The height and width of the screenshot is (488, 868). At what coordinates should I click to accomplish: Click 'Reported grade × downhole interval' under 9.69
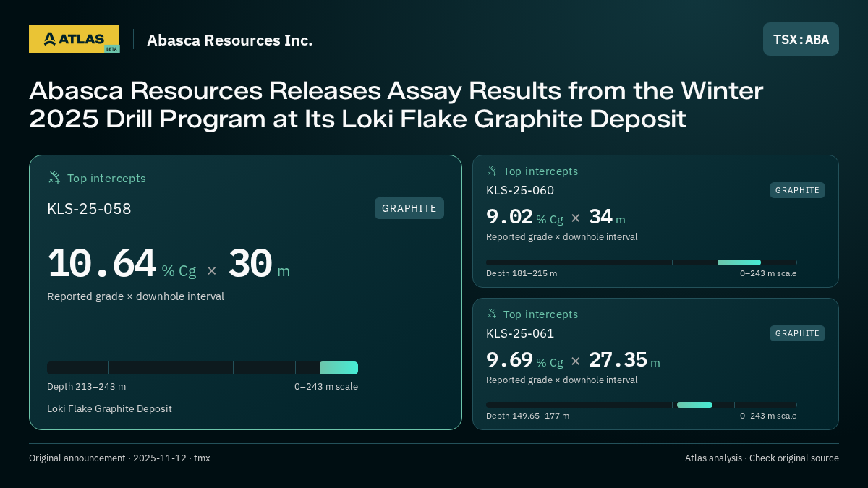pos(561,380)
